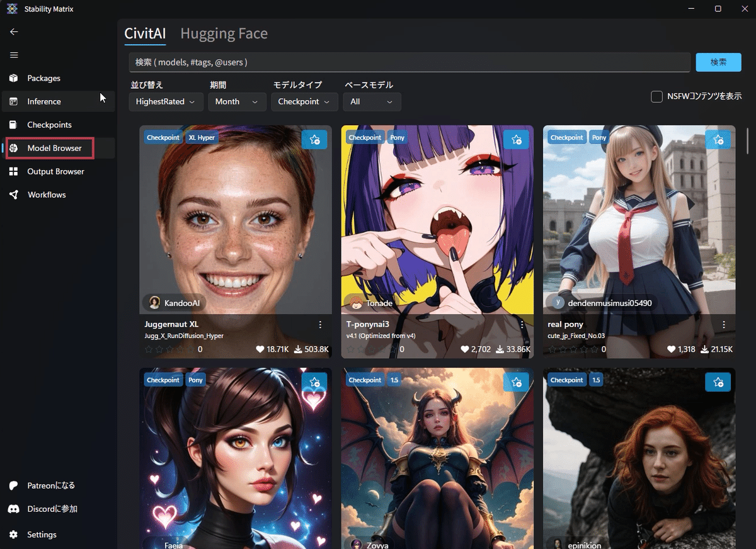Image resolution: width=756 pixels, height=549 pixels.
Task: Open real pony three-dot menu
Action: [723, 325]
